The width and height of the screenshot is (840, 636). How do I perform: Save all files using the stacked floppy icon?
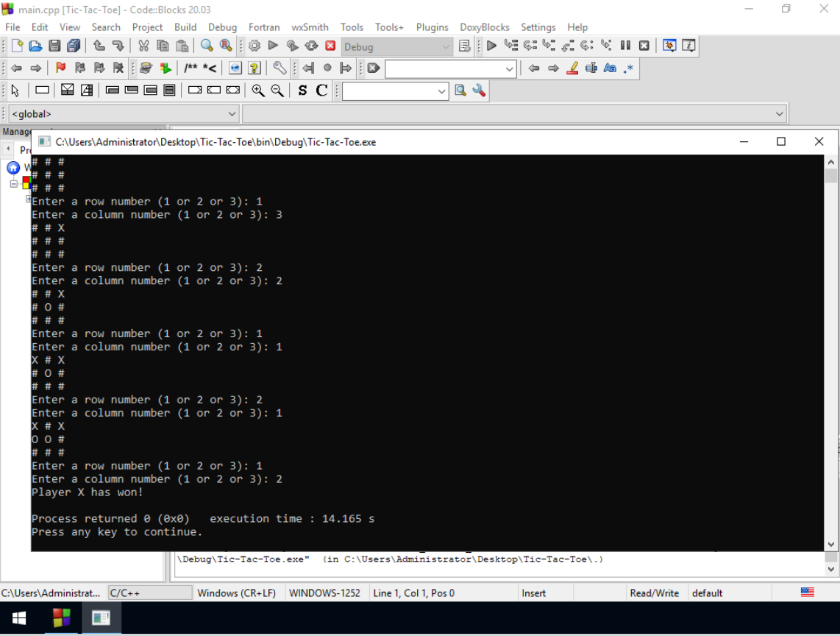74,46
